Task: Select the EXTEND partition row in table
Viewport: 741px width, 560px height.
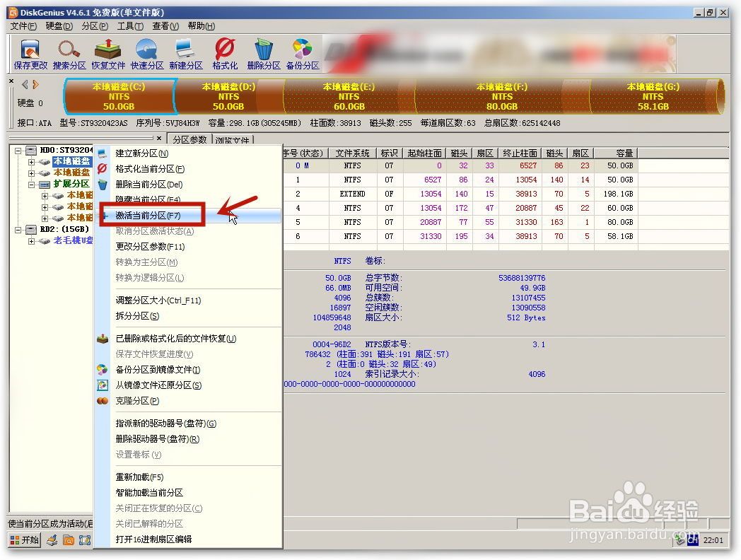Action: 461,194
